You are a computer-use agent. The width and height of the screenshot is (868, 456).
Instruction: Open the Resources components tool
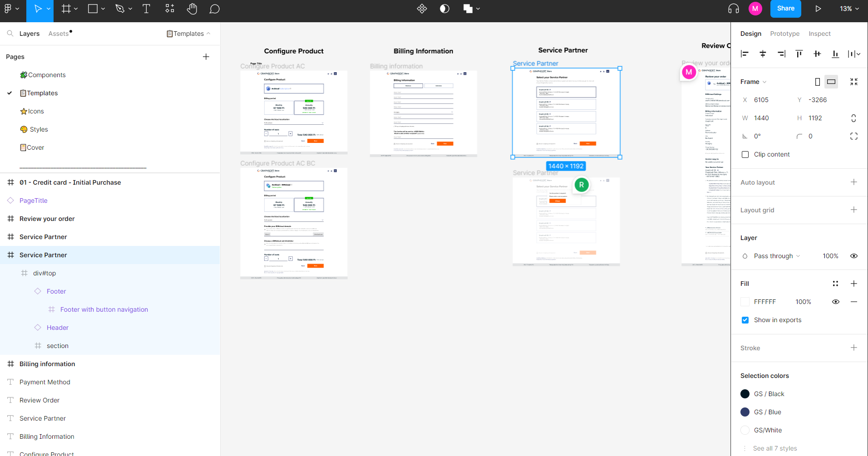tap(170, 9)
